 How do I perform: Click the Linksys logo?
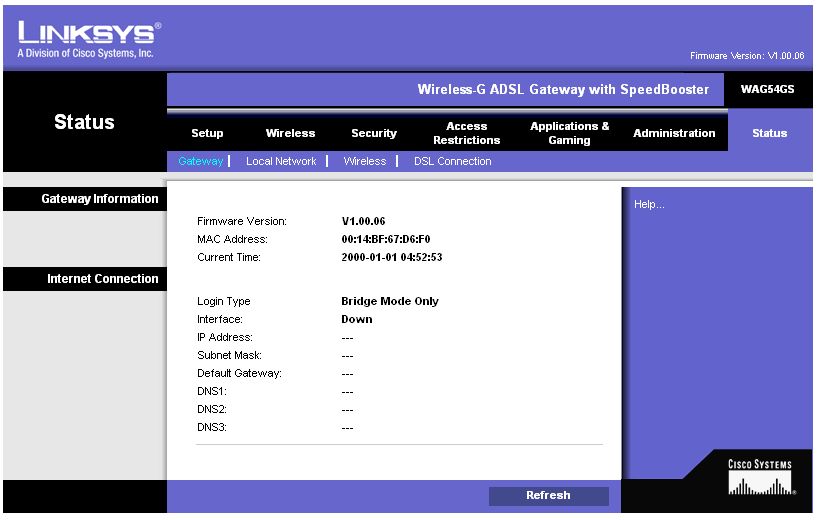click(x=89, y=39)
